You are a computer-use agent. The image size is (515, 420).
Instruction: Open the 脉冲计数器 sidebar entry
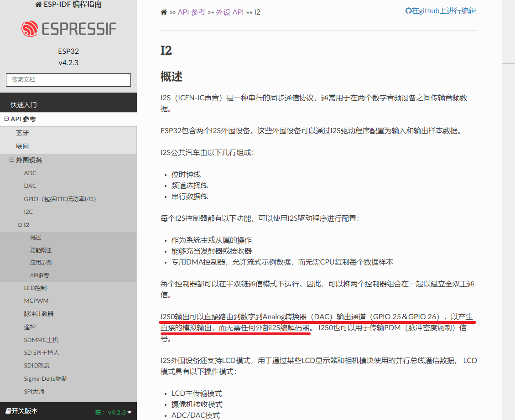[38, 314]
